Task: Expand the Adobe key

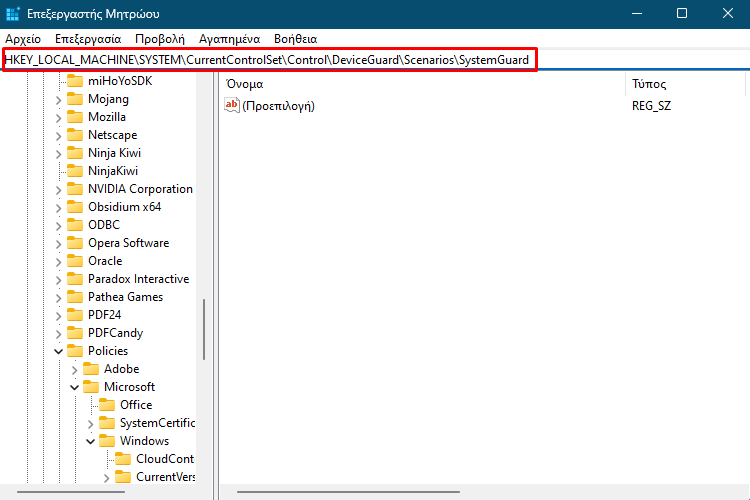Action: [x=75, y=370]
